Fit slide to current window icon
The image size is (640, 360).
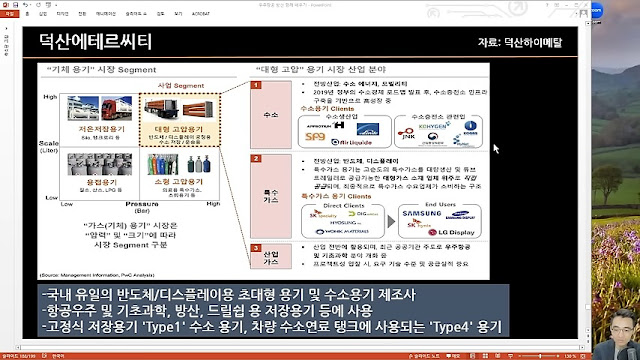point(583,356)
